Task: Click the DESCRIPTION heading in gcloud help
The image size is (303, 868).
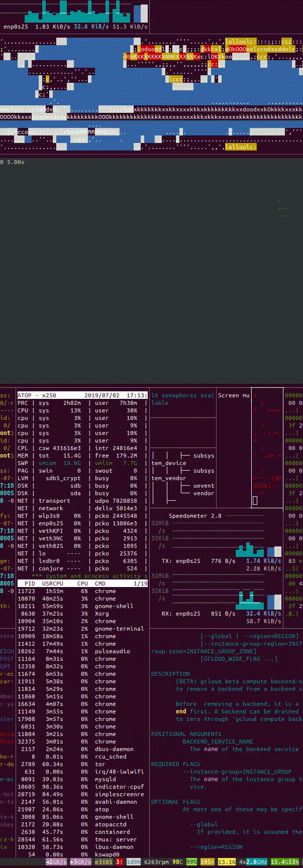Action: 170,674
